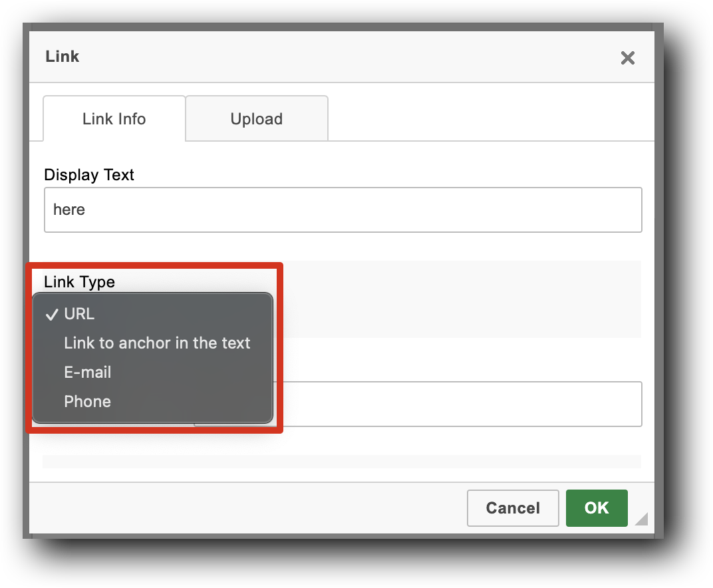This screenshot has height=588, width=713.
Task: Select the Link Info tab
Action: coord(114,118)
